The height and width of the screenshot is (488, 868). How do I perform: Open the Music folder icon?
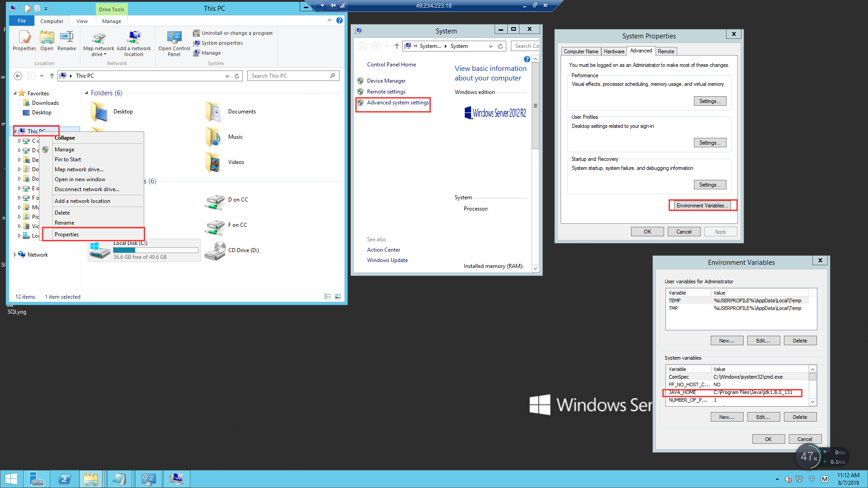coord(213,137)
